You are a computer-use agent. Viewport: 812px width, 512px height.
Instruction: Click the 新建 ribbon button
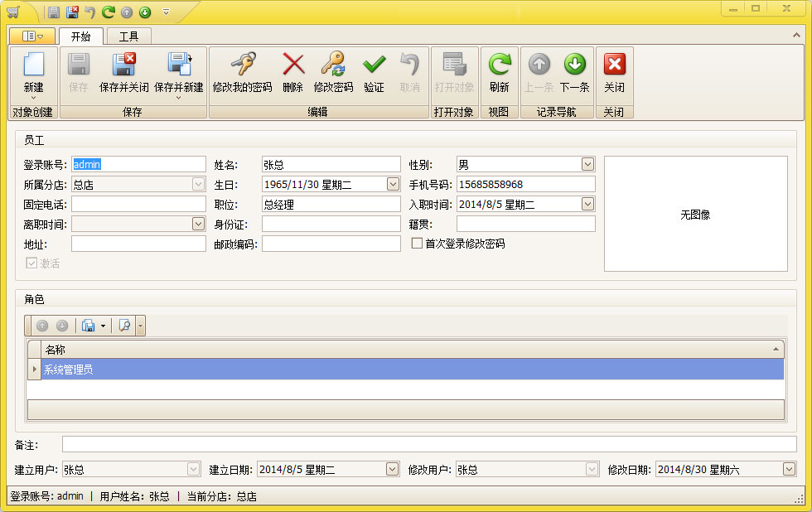(33, 74)
